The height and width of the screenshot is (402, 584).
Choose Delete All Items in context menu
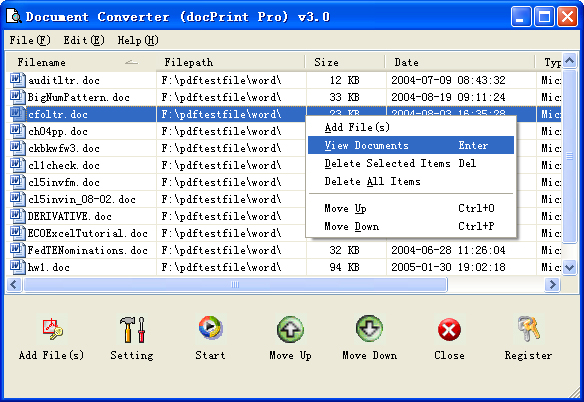(411, 181)
